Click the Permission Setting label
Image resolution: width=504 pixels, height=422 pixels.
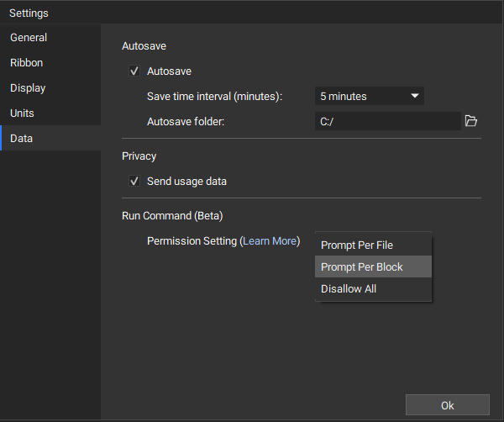(192, 241)
